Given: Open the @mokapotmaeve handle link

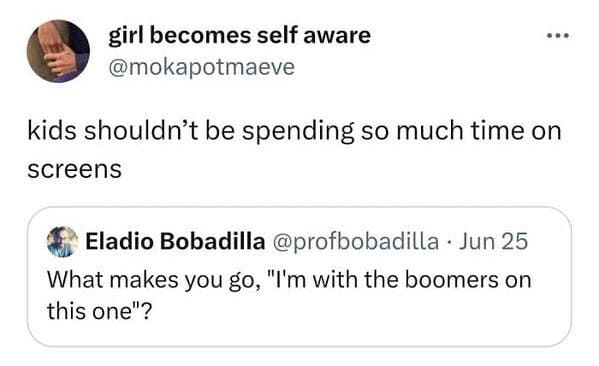Looking at the screenshot, I should [202, 67].
